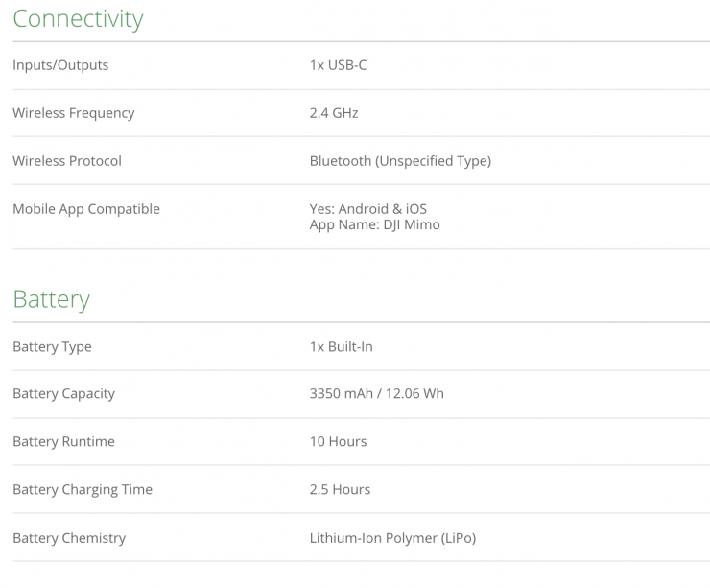The height and width of the screenshot is (588, 710).
Task: Select the 'App Name: DJI Mimo' line
Action: point(374,225)
